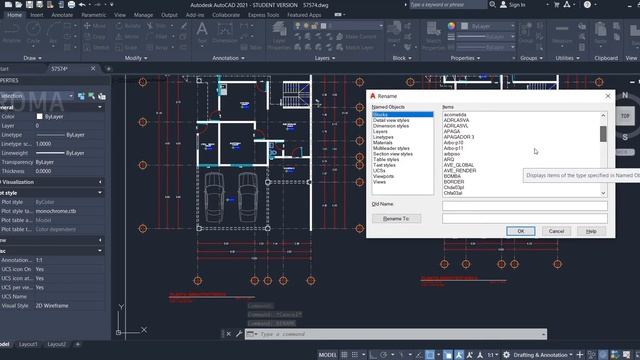Toggle snap mode in status bar
This screenshot has height=360, width=640.
coord(355,355)
